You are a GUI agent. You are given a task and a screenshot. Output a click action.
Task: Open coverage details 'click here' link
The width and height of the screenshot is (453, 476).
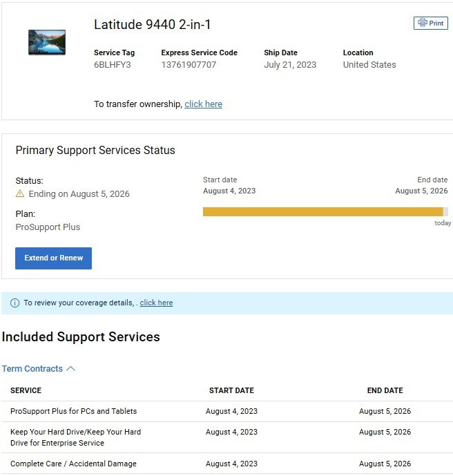coord(156,303)
